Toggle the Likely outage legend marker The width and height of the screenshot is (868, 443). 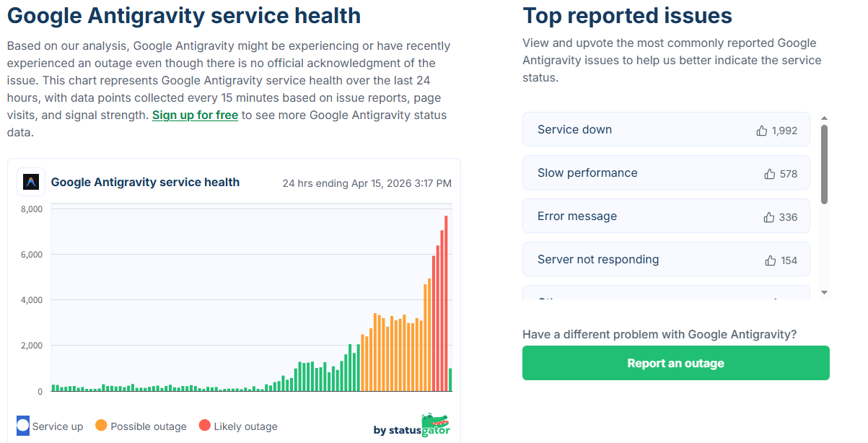pos(204,426)
